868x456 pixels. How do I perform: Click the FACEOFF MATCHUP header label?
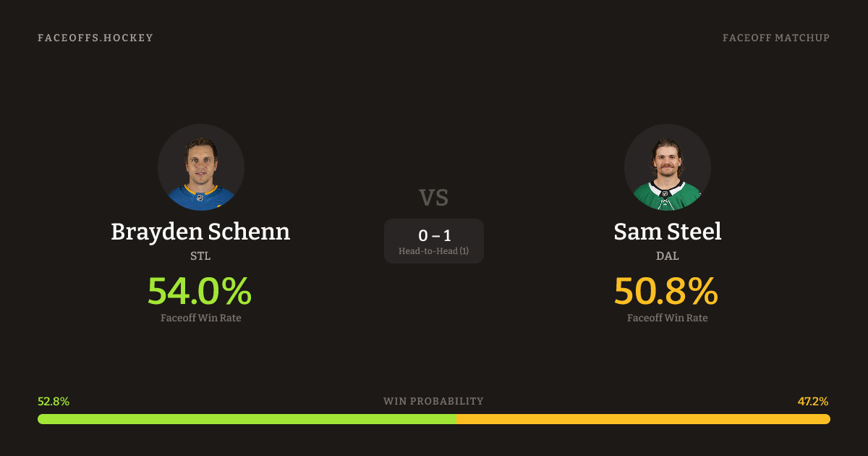pos(775,38)
